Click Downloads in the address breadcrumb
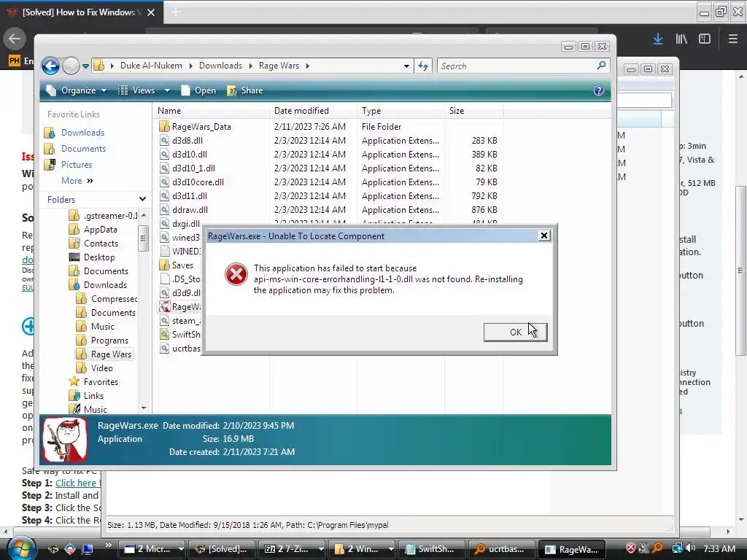Screen dimensions: 747x560 [x=220, y=66]
